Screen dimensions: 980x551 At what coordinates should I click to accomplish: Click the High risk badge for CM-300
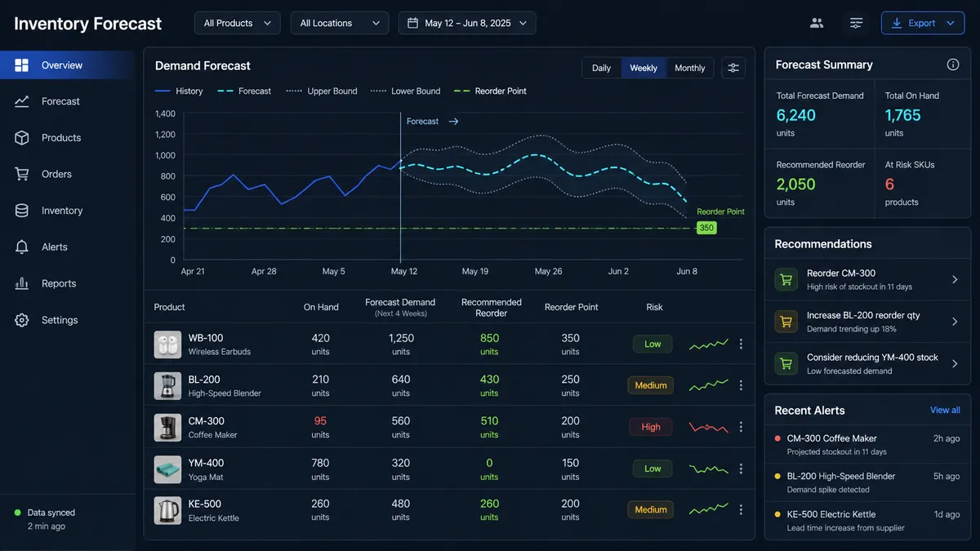pyautogui.click(x=651, y=427)
